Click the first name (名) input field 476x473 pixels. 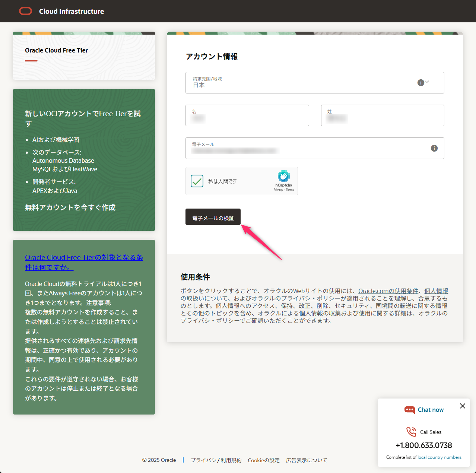pos(247,115)
